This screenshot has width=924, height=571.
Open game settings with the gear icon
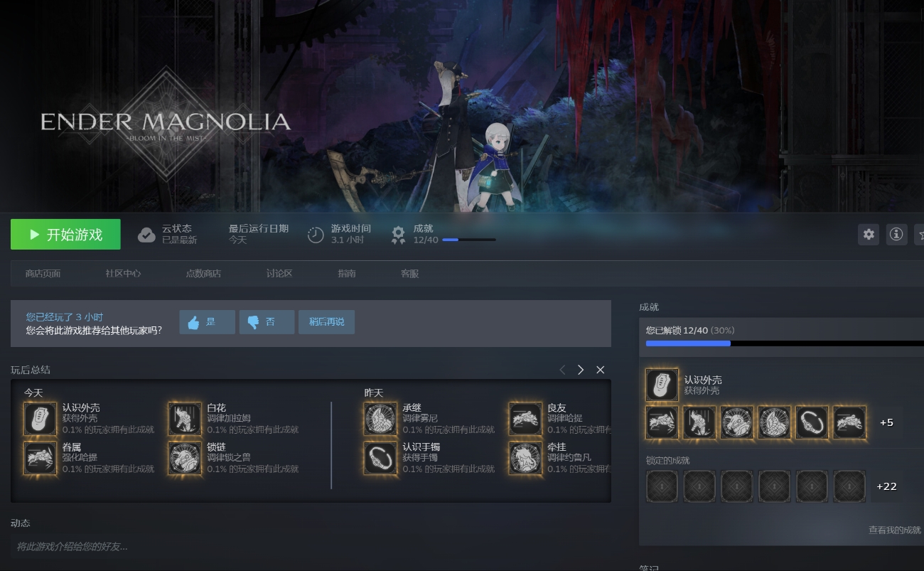coord(869,234)
